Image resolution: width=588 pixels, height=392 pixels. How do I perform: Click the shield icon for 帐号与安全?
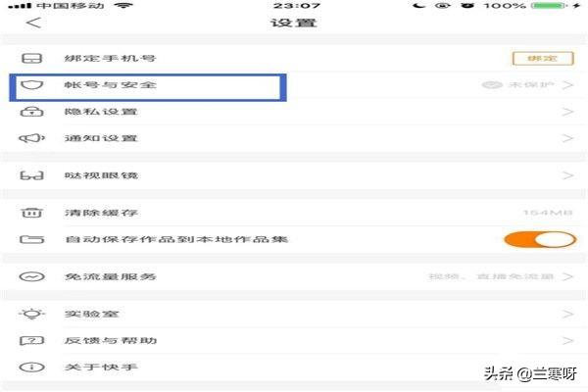pyautogui.click(x=32, y=85)
